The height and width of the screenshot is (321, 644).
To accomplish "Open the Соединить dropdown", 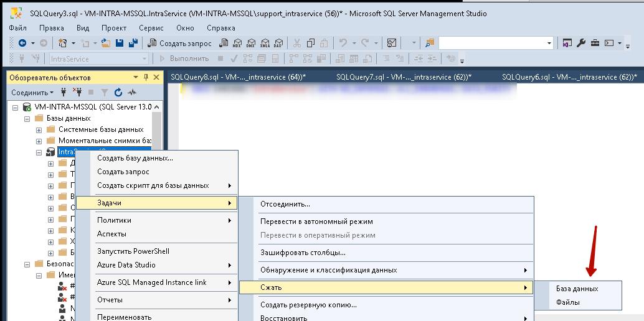I will pos(32,93).
